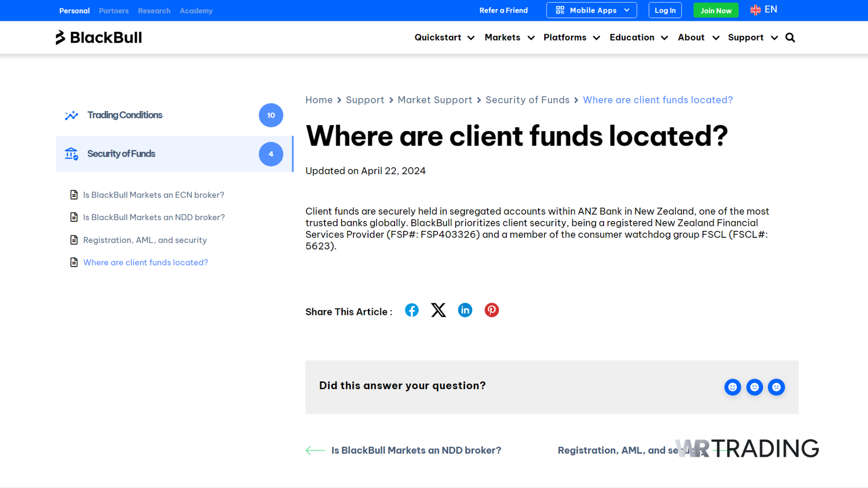Viewport: 868px width, 488px height.
Task: Click the Security of Funds bank icon
Action: pyautogui.click(x=71, y=154)
